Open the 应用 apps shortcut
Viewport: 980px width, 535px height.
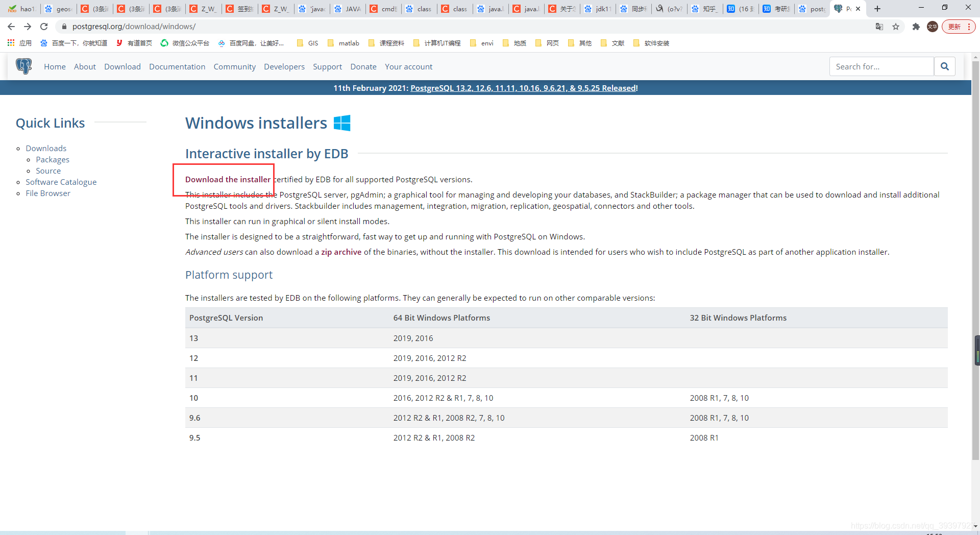point(19,43)
